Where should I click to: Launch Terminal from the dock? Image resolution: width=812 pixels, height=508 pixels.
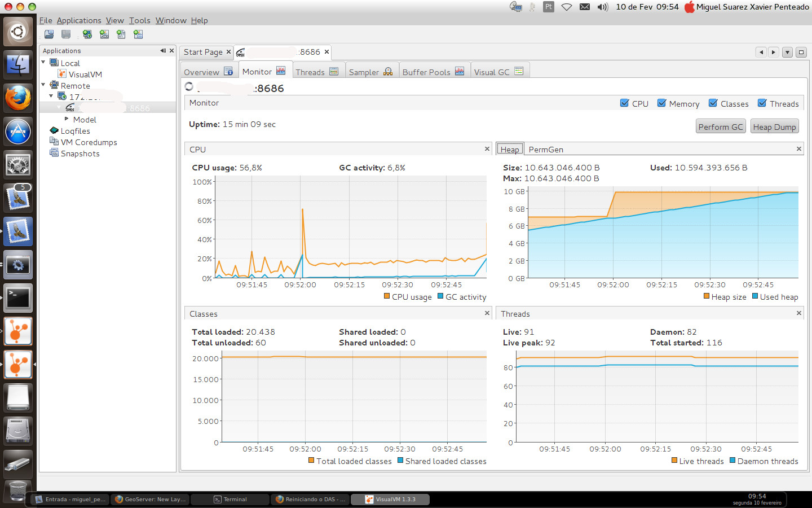[18, 297]
